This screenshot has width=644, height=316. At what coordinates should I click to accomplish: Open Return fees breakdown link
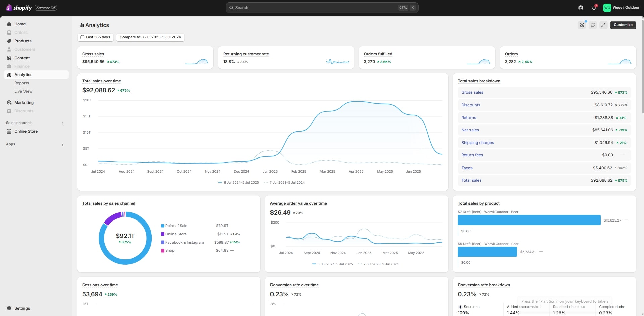[x=472, y=155]
